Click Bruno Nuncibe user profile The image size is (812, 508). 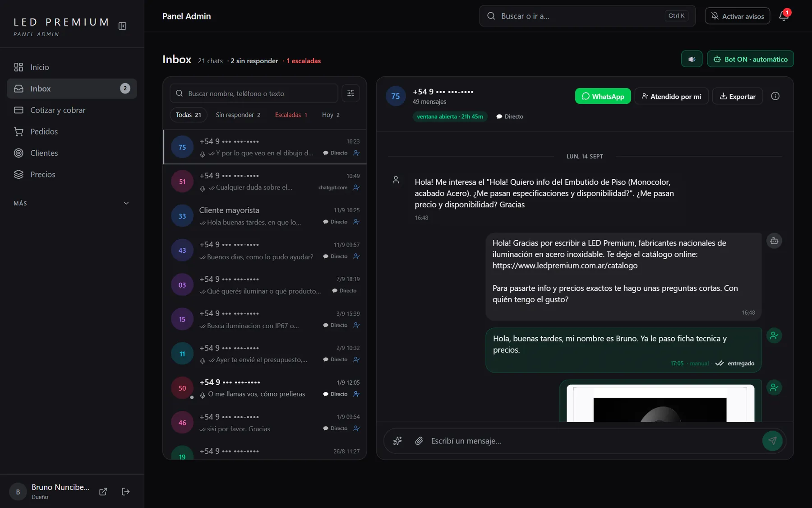pos(50,491)
